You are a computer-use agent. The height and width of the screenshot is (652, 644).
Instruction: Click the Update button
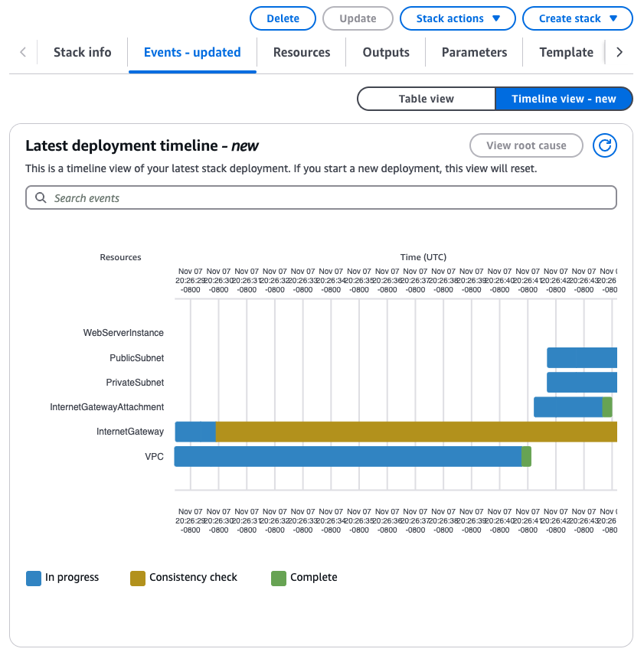pos(358,19)
